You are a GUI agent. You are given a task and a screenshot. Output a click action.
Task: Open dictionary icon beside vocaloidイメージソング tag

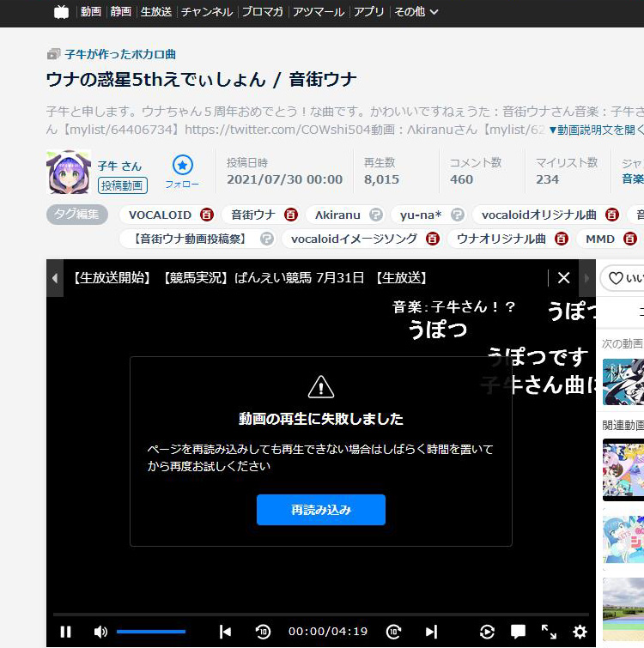click(x=433, y=239)
